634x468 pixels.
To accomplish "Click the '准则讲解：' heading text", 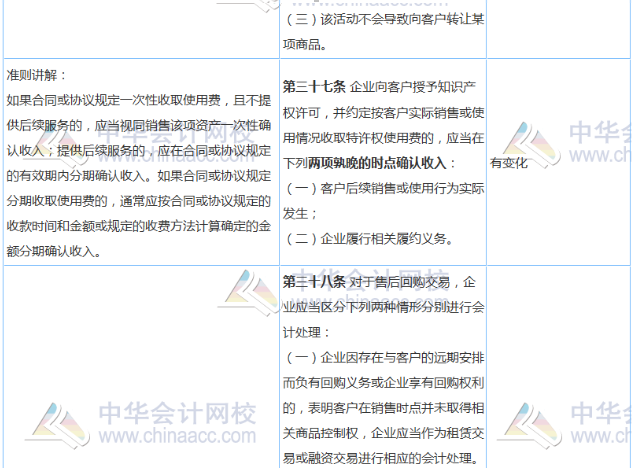I will click(x=36, y=75).
